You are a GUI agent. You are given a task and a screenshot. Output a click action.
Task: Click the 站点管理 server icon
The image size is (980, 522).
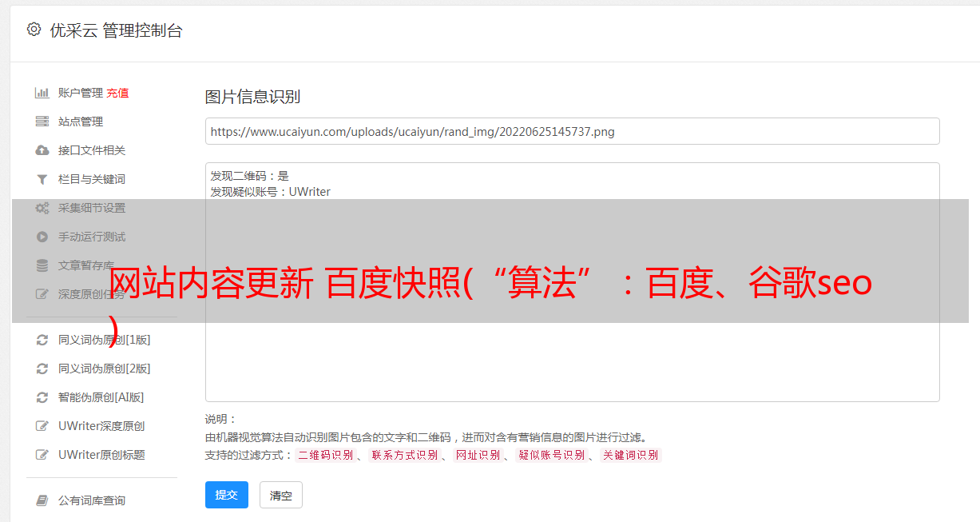click(42, 122)
